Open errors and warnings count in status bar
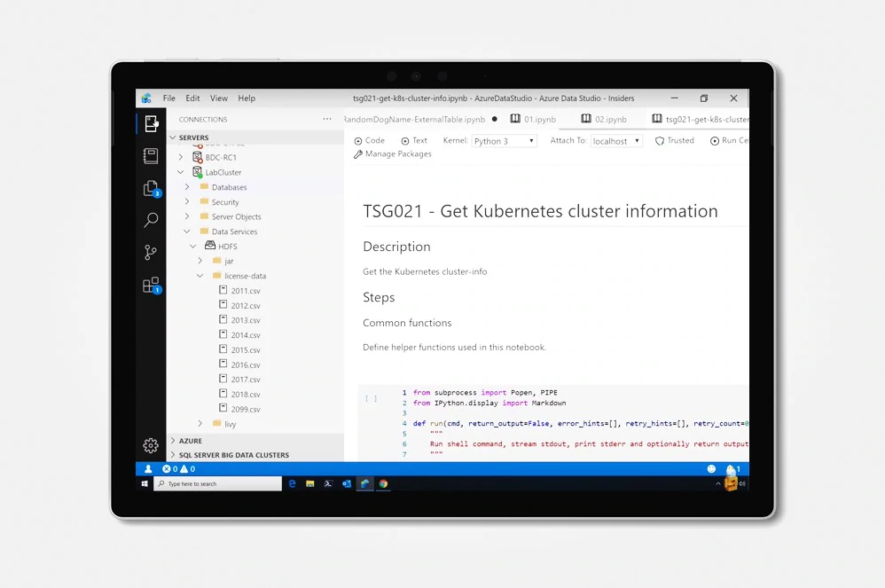The width and height of the screenshot is (885, 588). click(178, 469)
